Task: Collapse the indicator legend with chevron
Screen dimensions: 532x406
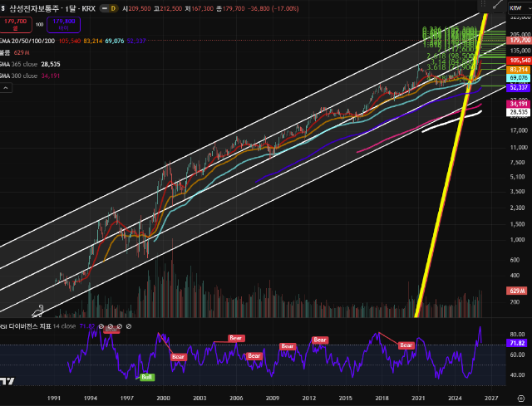Action: [x=6, y=88]
